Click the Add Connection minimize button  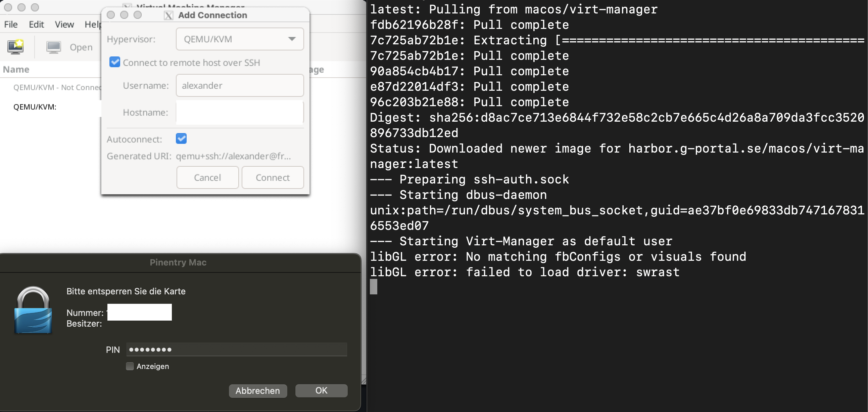(x=124, y=15)
